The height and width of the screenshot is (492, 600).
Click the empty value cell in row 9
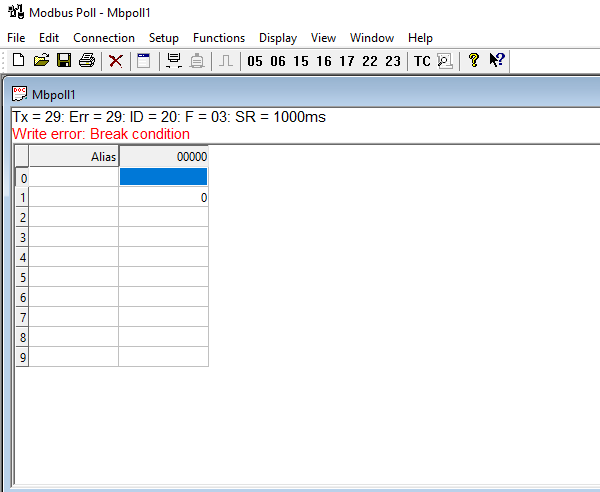tap(164, 357)
